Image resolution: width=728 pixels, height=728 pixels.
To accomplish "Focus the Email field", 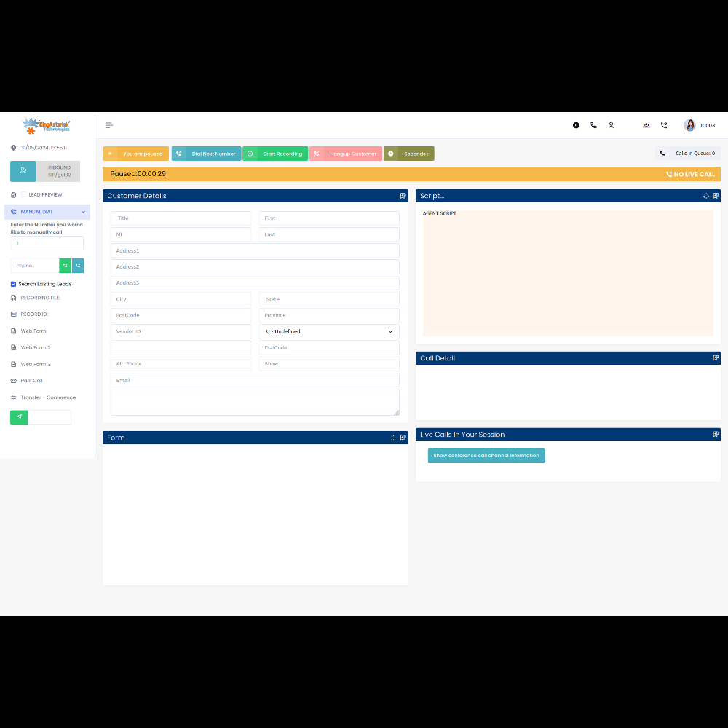I will pos(255,380).
